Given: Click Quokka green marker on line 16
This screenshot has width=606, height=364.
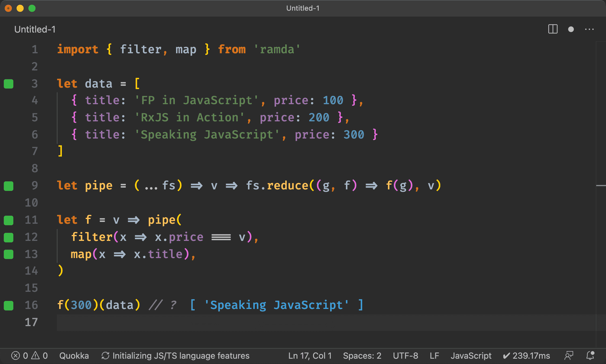Looking at the screenshot, I should pos(9,305).
